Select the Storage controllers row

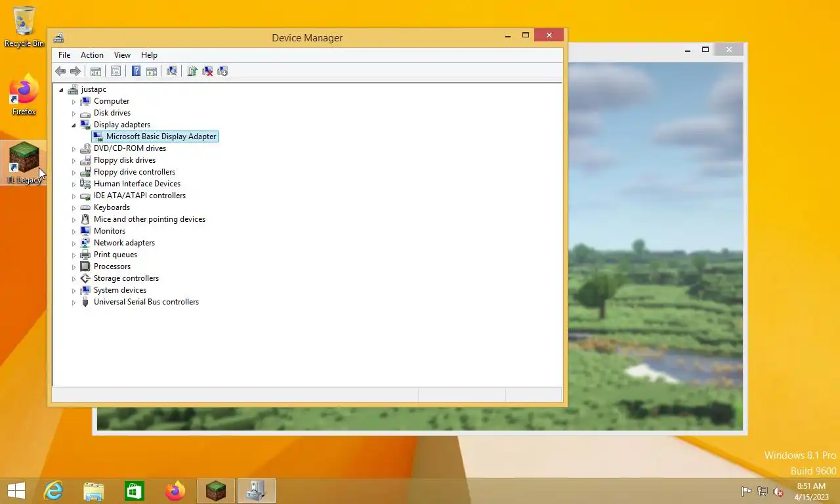click(126, 278)
